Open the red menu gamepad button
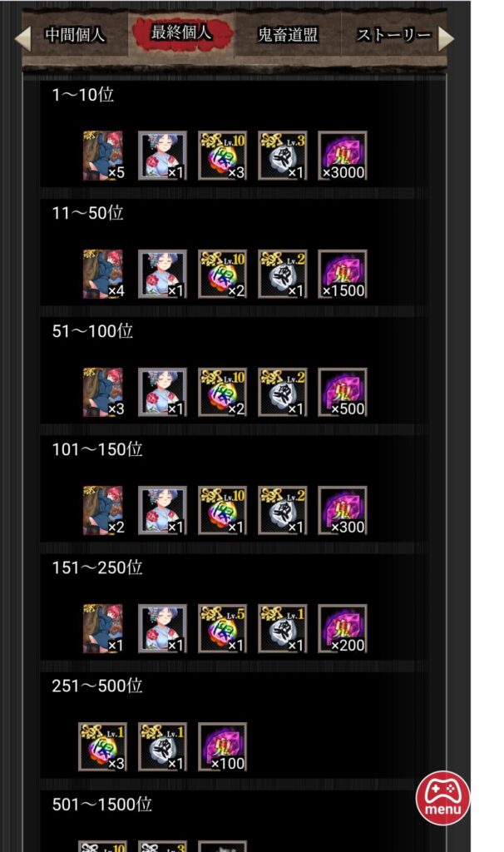 (x=442, y=798)
